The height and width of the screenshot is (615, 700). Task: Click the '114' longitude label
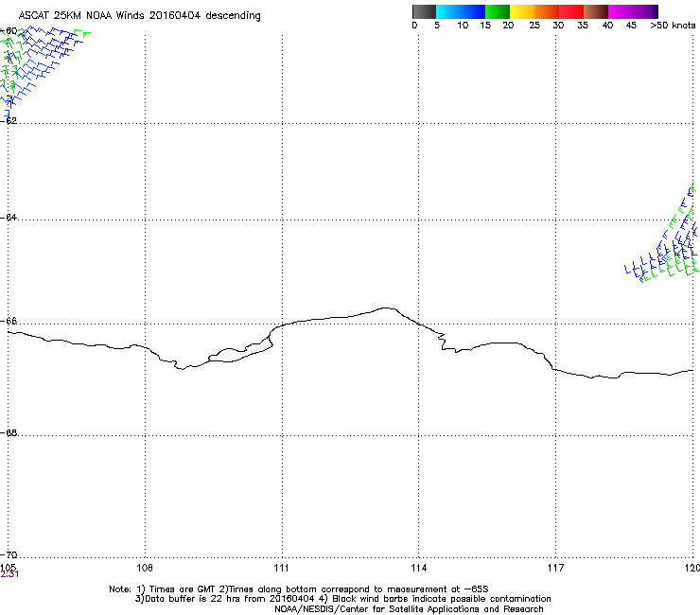(x=419, y=568)
